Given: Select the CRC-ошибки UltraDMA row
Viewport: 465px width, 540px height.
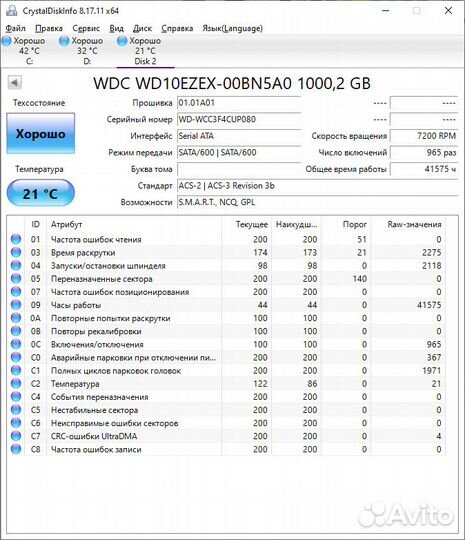Looking at the screenshot, I should click(226, 436).
